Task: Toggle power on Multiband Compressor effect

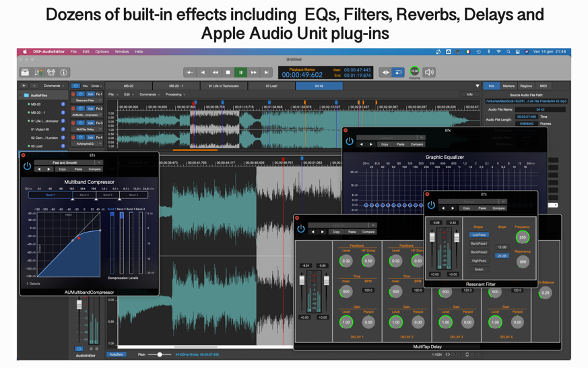Action: [x=27, y=166]
